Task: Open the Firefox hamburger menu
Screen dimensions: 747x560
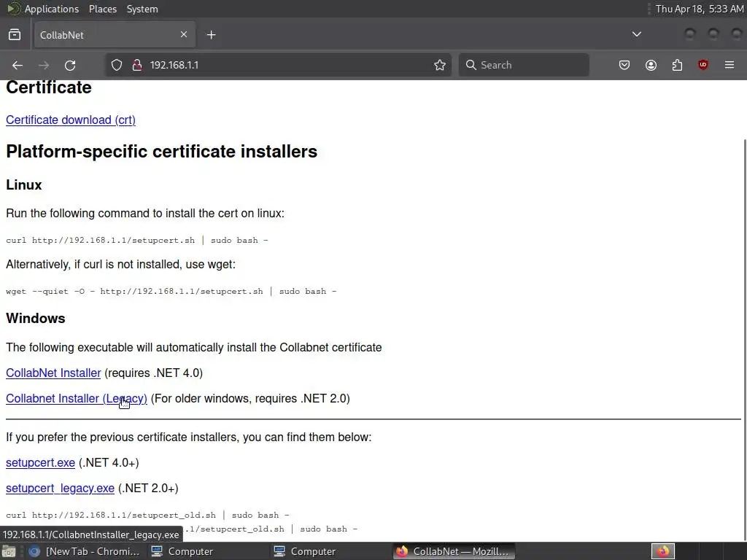Action: 729,65
